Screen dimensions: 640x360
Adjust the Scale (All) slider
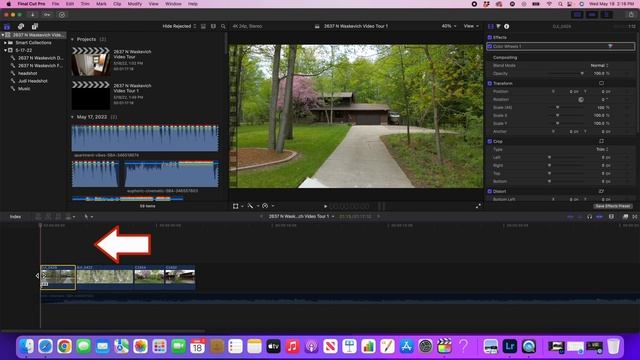566,107
